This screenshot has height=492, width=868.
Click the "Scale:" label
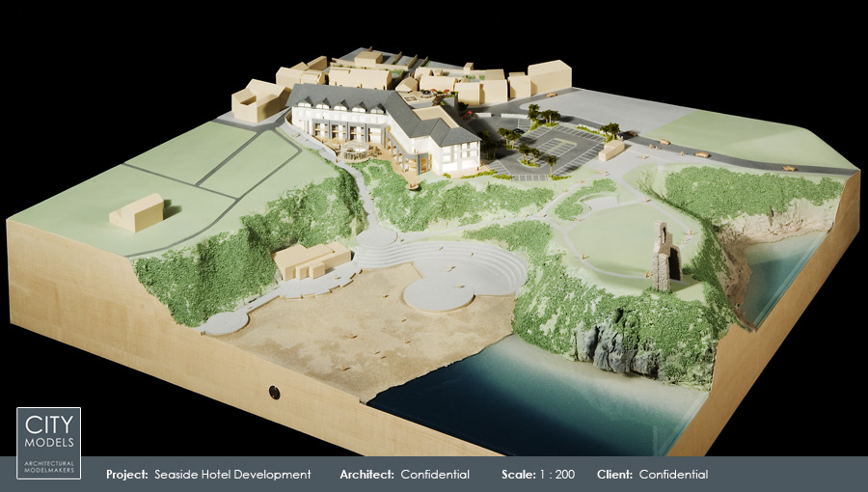point(520,475)
